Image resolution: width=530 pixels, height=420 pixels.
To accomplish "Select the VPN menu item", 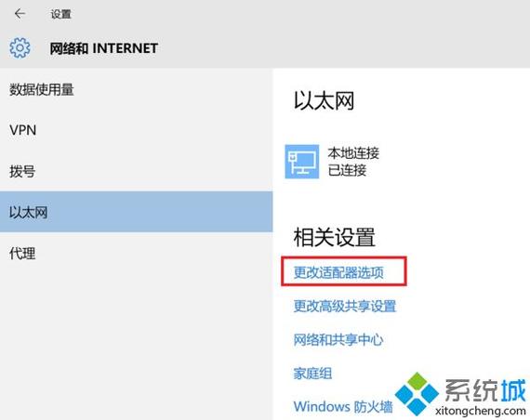I will 136,130.
